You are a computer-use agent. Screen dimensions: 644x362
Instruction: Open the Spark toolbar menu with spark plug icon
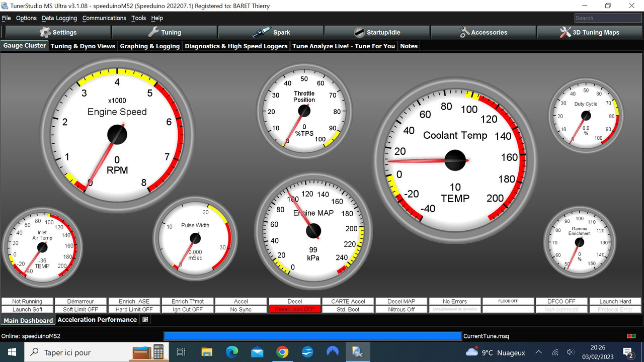(x=271, y=32)
